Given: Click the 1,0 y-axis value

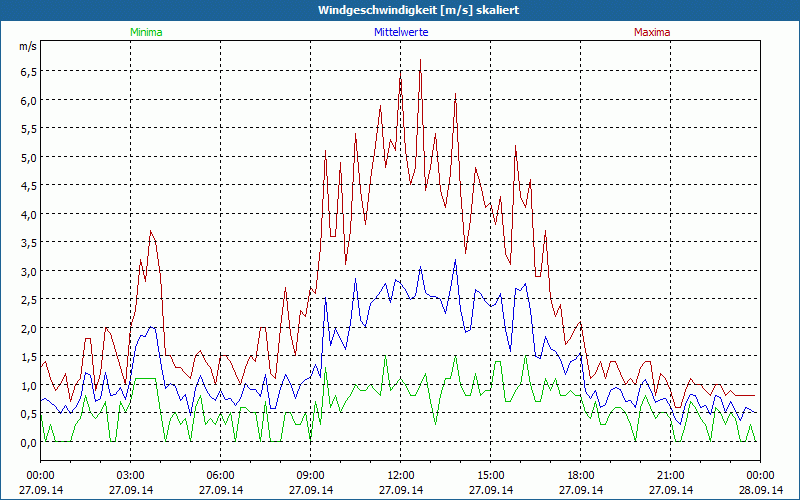Looking at the screenshot, I should click(x=29, y=386).
